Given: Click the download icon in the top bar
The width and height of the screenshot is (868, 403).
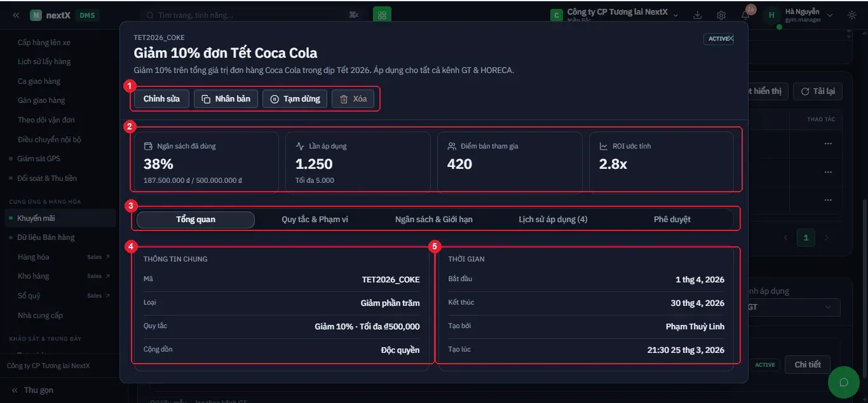Looking at the screenshot, I should click(x=697, y=15).
